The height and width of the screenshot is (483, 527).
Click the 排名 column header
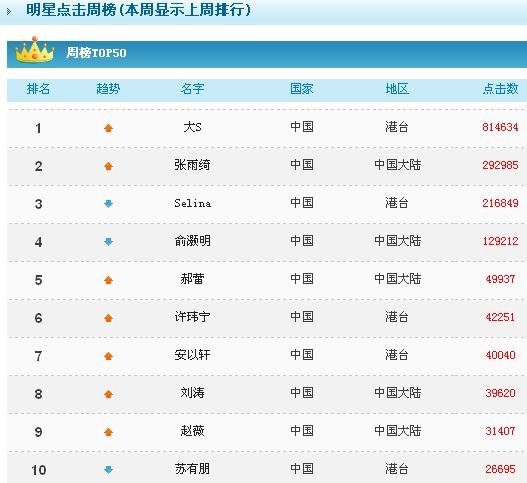pos(38,89)
